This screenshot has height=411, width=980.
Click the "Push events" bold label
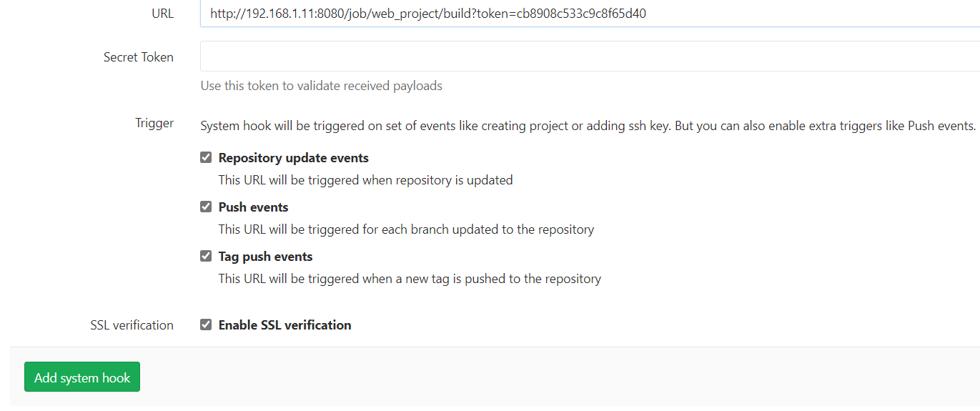click(x=253, y=207)
